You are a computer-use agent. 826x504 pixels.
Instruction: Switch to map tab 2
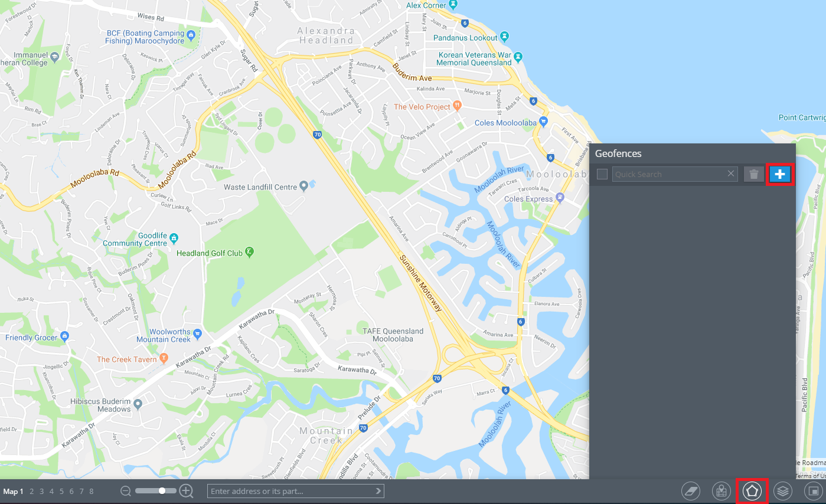pos(32,491)
